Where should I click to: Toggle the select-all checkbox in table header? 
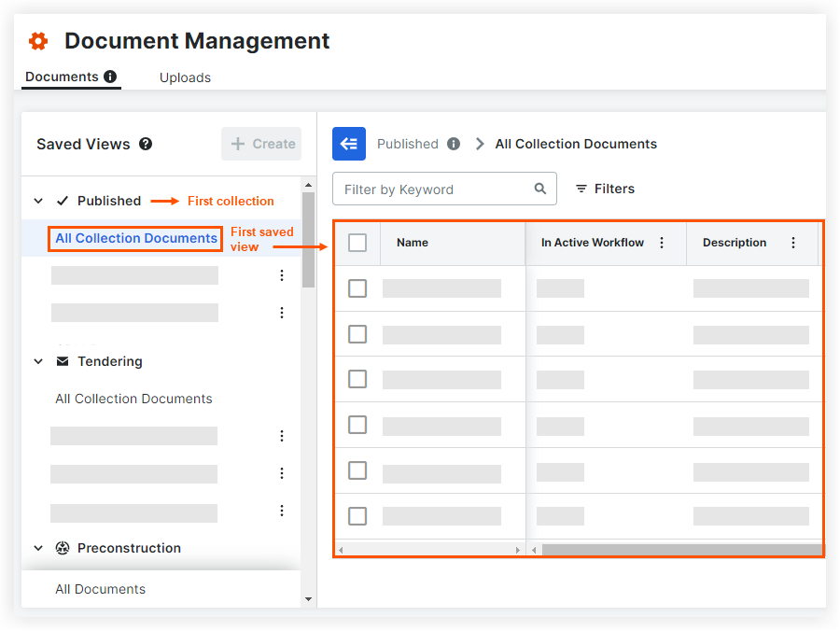(x=357, y=243)
